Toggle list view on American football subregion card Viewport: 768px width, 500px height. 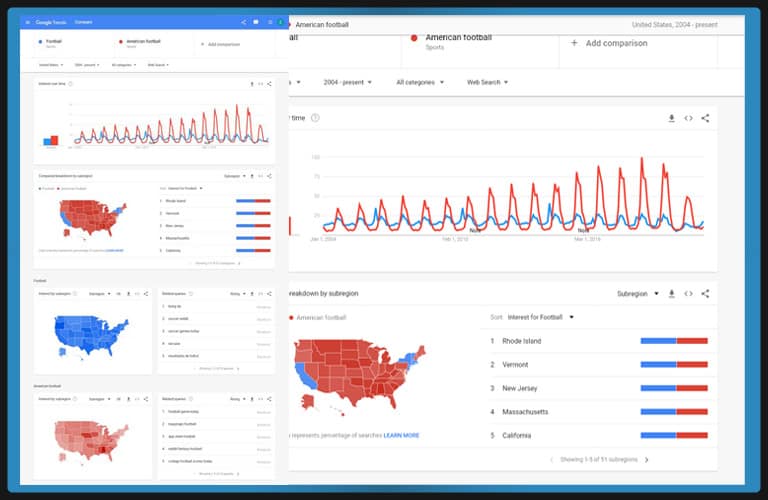tap(119, 399)
